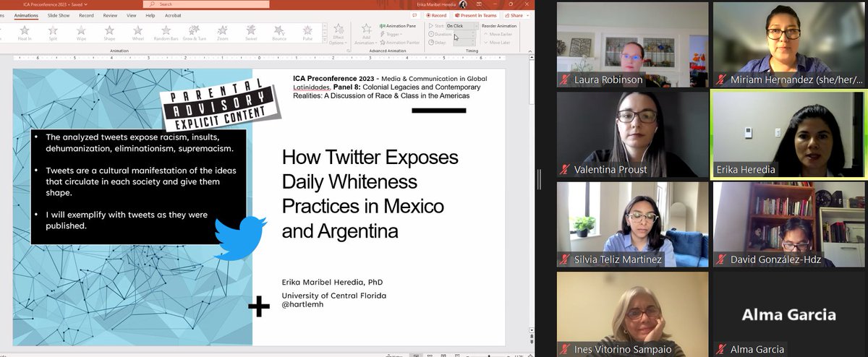
Task: Open the Add Animation dropdown
Action: click(x=365, y=34)
